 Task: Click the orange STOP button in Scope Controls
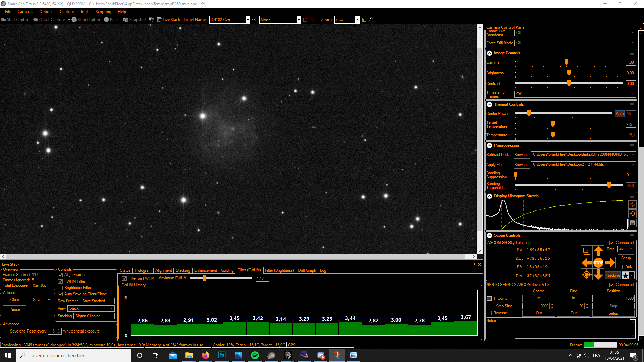tap(598, 263)
